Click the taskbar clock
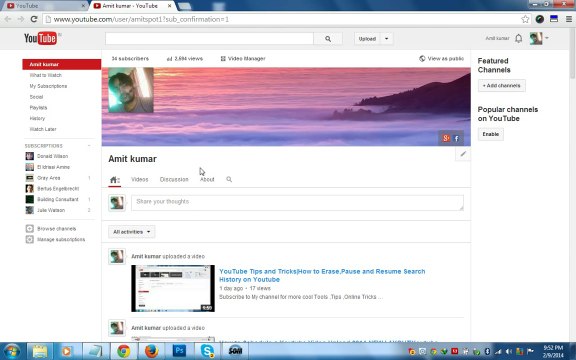The width and height of the screenshot is (576, 360). pos(553,352)
